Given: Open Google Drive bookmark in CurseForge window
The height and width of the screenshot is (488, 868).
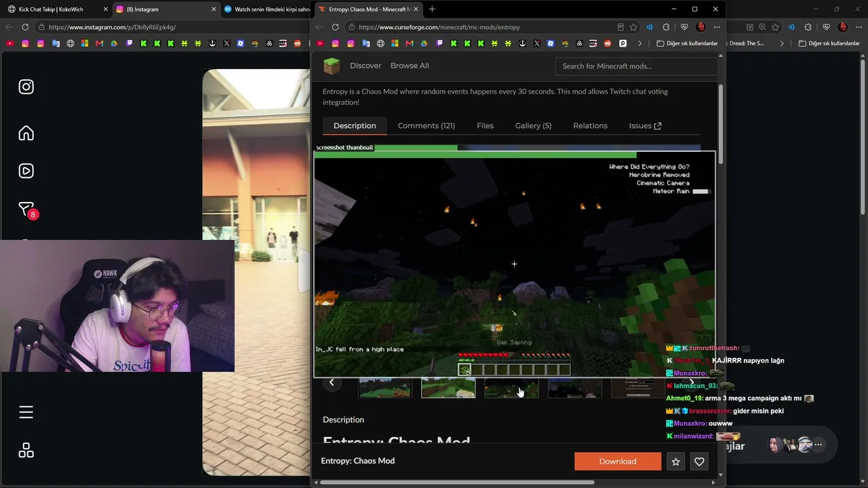Looking at the screenshot, I should pos(425,43).
